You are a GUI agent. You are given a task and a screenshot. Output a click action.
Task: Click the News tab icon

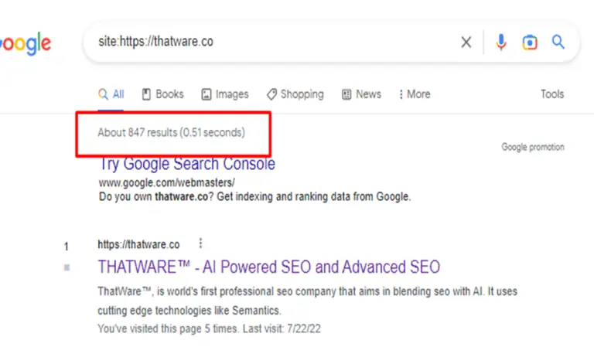346,94
